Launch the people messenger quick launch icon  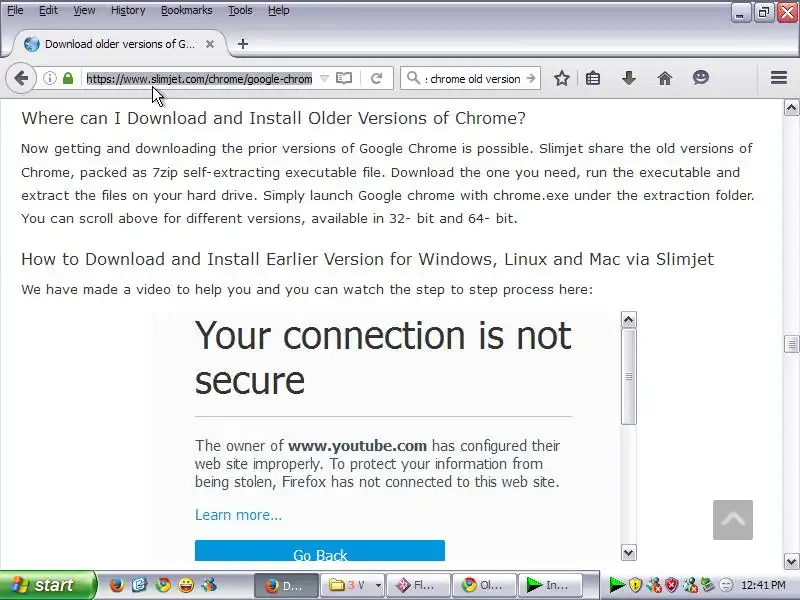(209, 585)
